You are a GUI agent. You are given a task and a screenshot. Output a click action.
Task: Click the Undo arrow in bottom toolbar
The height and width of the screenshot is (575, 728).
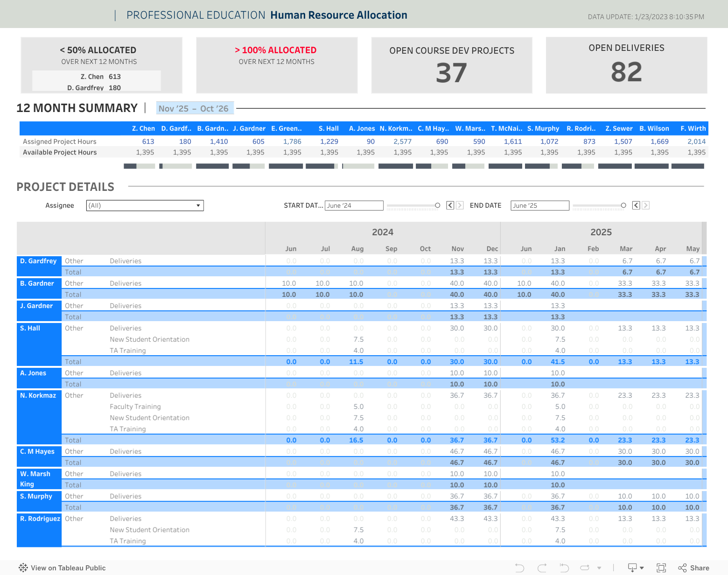[519, 568]
